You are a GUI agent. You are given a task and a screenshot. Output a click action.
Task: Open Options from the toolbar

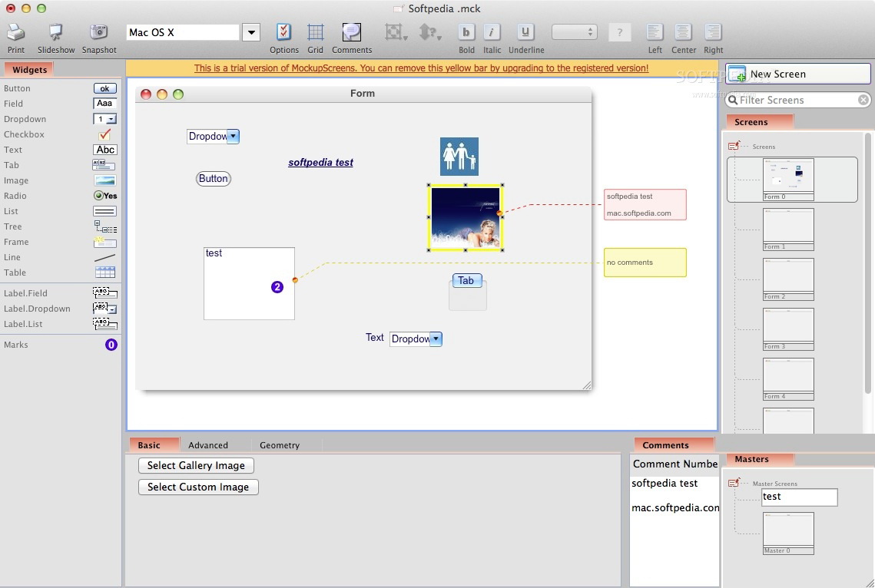pyautogui.click(x=283, y=33)
